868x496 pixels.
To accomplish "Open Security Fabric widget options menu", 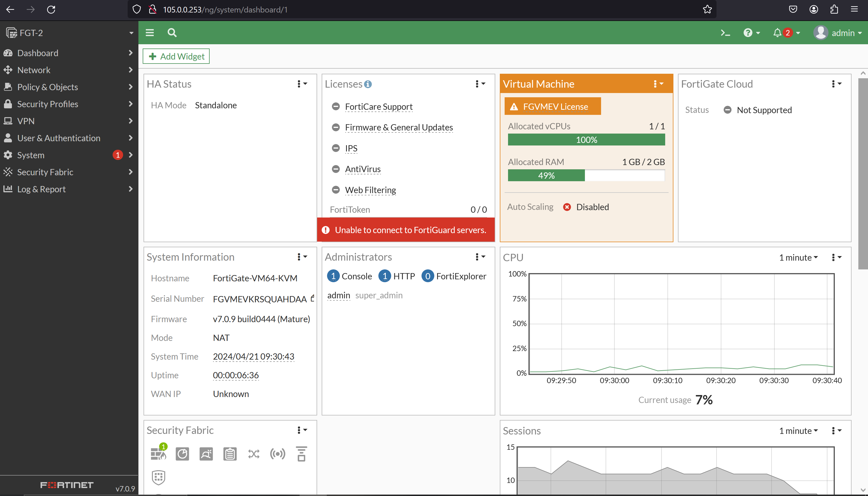I will [302, 430].
